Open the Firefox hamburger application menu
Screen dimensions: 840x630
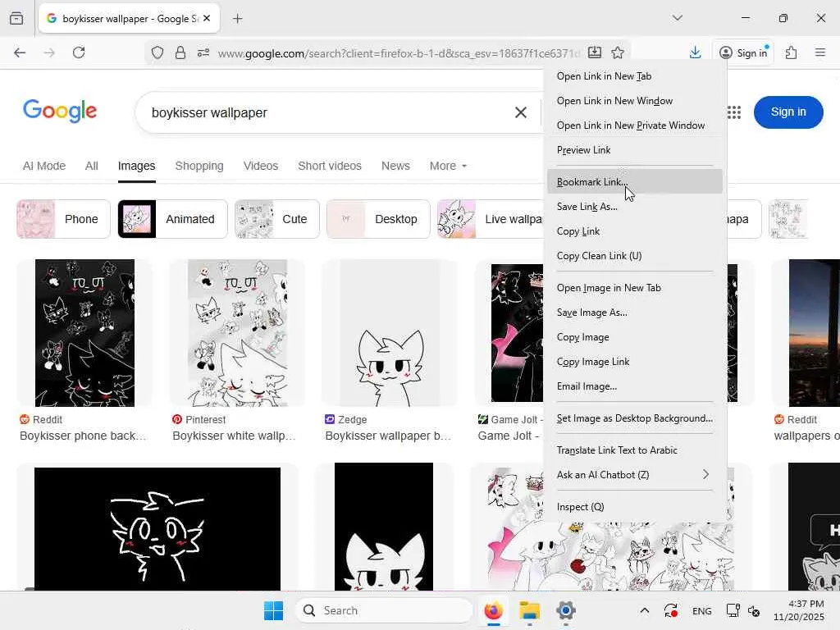820,52
